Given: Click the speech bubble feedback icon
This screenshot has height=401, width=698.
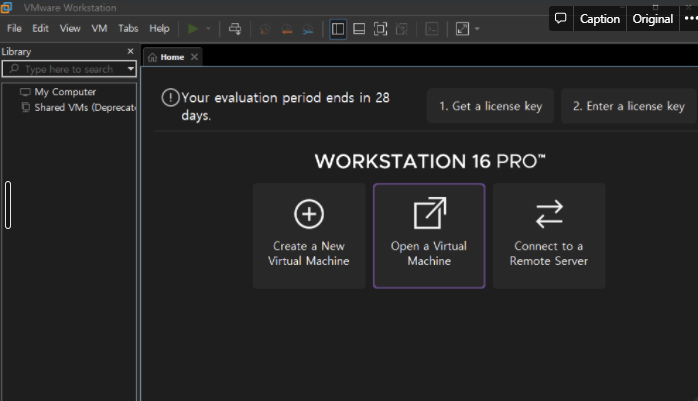Looking at the screenshot, I should point(561,18).
